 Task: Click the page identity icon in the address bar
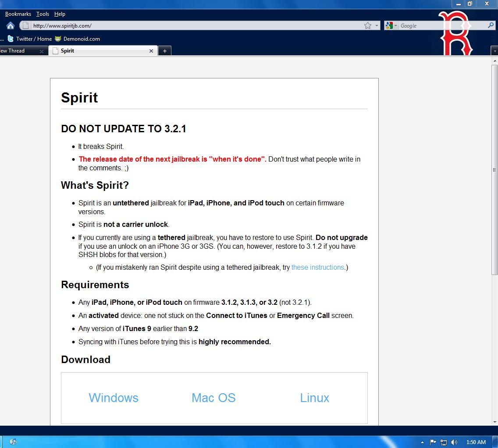click(26, 26)
